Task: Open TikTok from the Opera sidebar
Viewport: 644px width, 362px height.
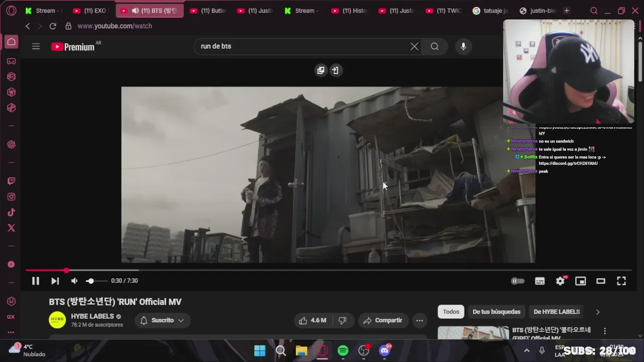Action: coord(11,213)
